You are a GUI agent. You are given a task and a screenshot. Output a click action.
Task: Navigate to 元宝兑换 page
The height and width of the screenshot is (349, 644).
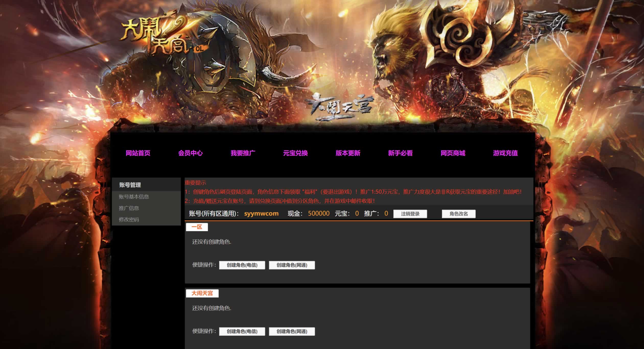point(295,153)
